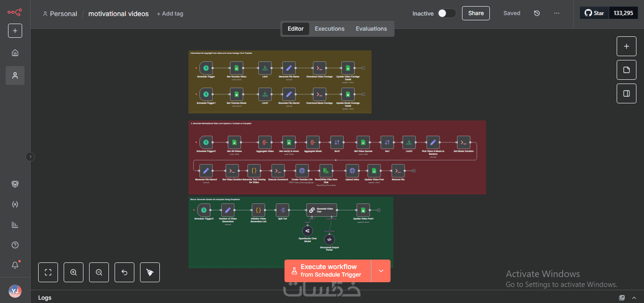Click the n8n logo
The height and width of the screenshot is (303, 644).
pos(15,12)
